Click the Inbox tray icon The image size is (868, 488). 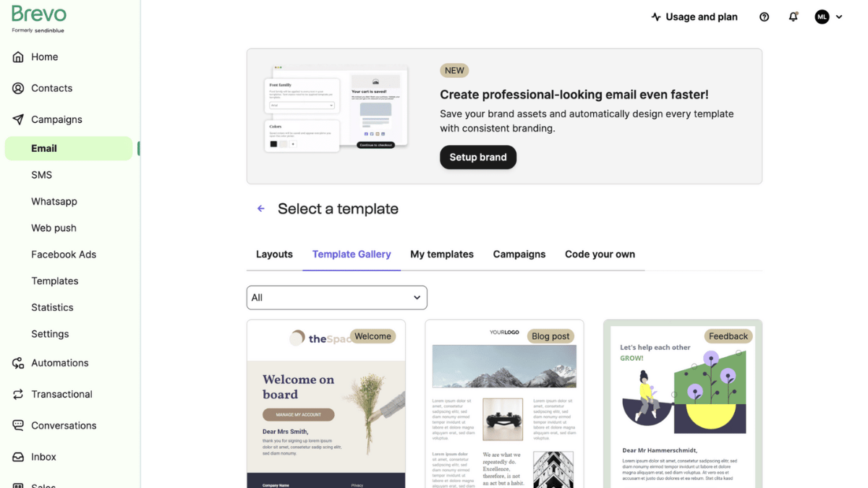pos(18,457)
